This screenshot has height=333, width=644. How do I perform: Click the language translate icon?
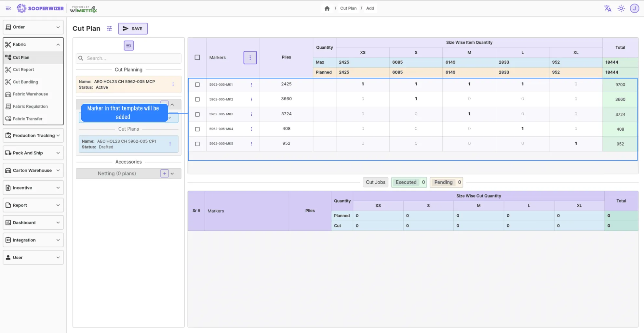point(608,8)
